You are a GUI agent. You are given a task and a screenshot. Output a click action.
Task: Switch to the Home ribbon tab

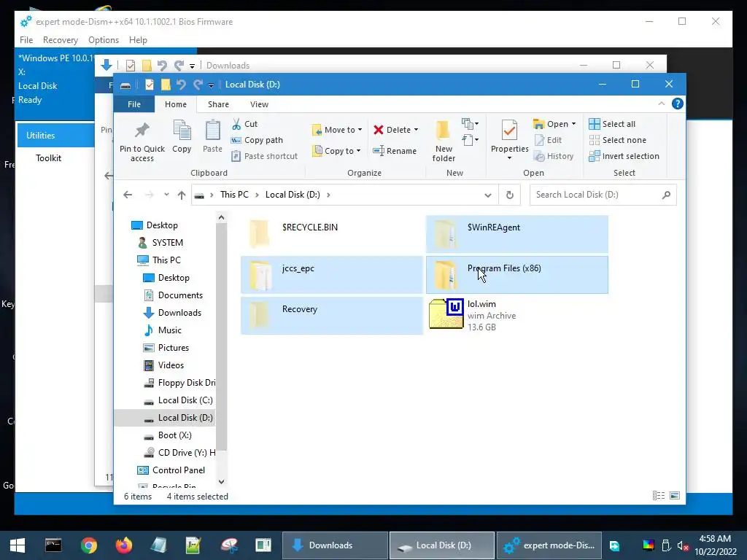(176, 104)
